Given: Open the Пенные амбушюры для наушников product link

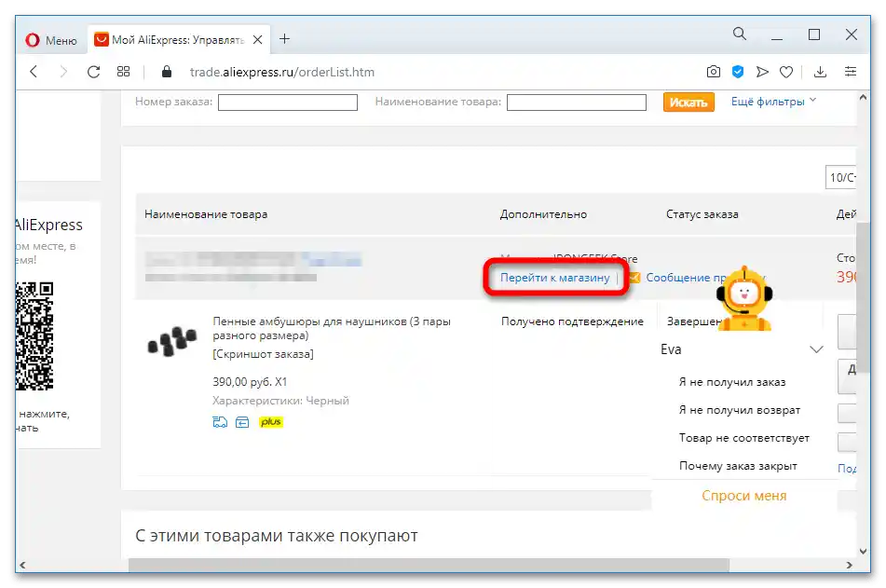Looking at the screenshot, I should (x=331, y=329).
